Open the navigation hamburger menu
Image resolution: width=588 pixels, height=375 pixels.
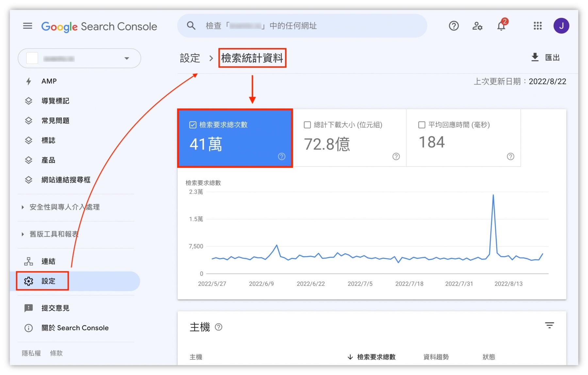28,26
